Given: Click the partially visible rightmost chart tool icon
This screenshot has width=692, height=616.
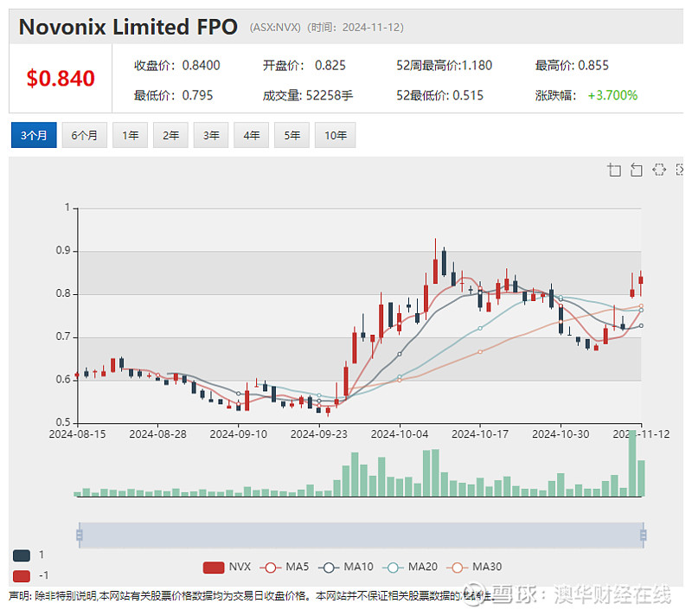Looking at the screenshot, I should pyautogui.click(x=680, y=170).
